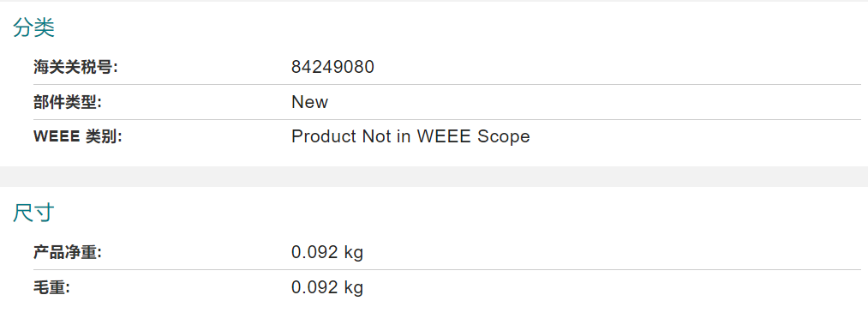Viewport: 868px width, 313px height.
Task: Click the kg unit in 产品净重 value
Action: 353,253
